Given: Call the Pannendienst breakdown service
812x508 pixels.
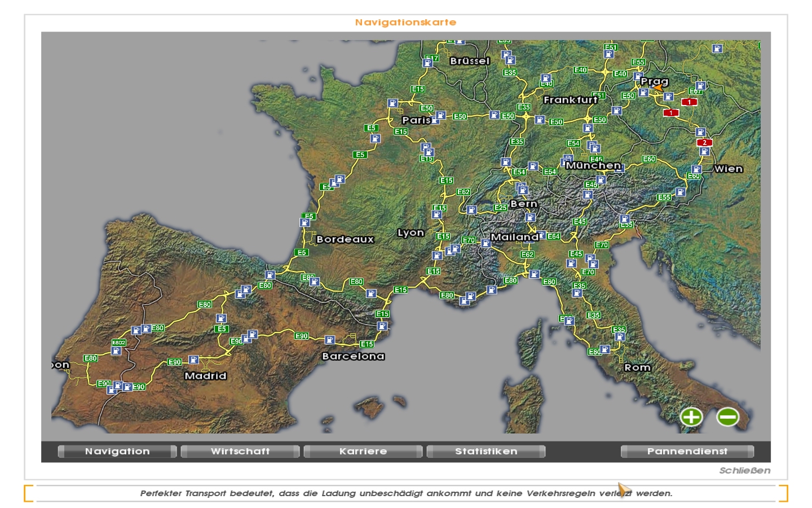Looking at the screenshot, I should [687, 452].
